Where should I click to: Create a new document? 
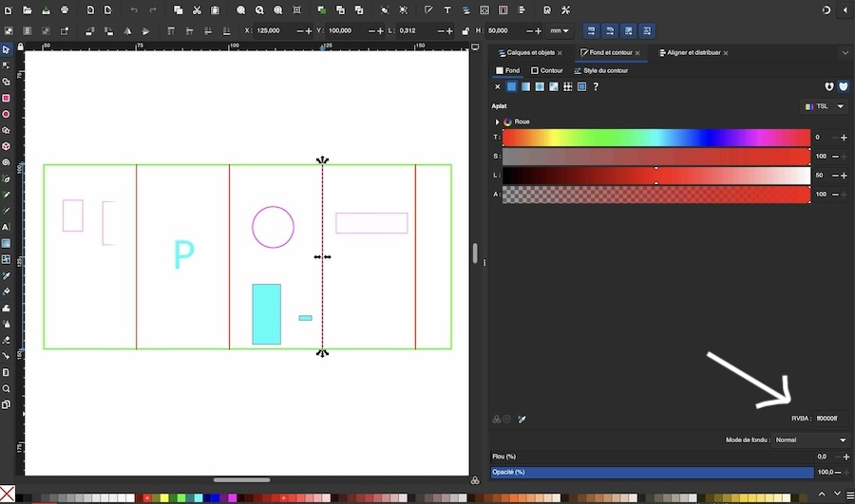coord(9,9)
